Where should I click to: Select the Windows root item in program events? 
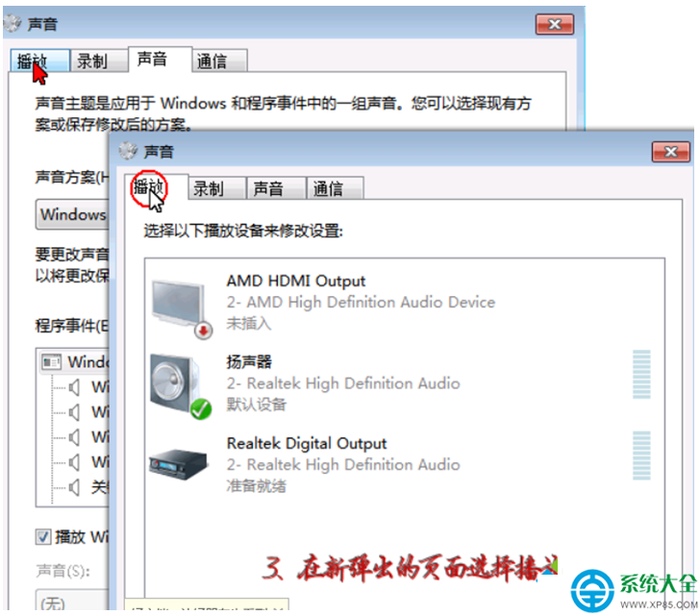(74, 362)
